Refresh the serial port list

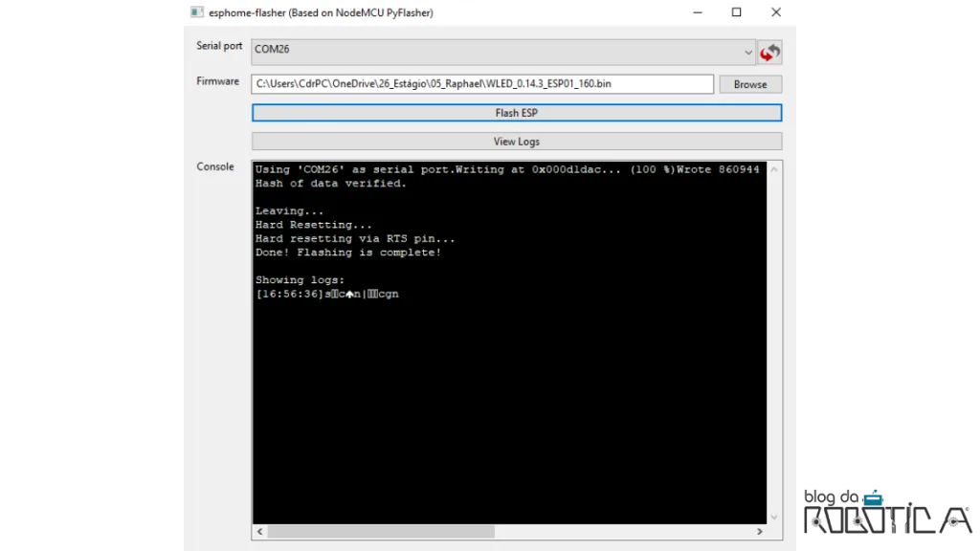coord(770,53)
